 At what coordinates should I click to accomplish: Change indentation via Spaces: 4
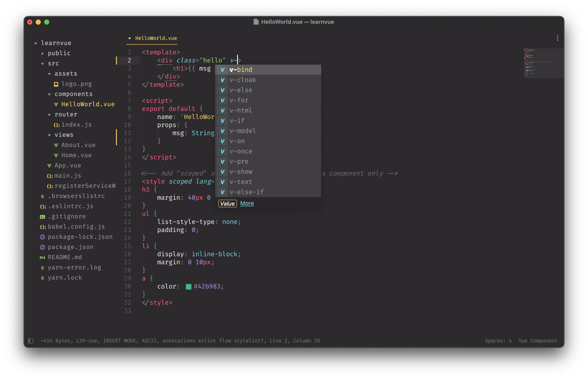click(x=498, y=341)
